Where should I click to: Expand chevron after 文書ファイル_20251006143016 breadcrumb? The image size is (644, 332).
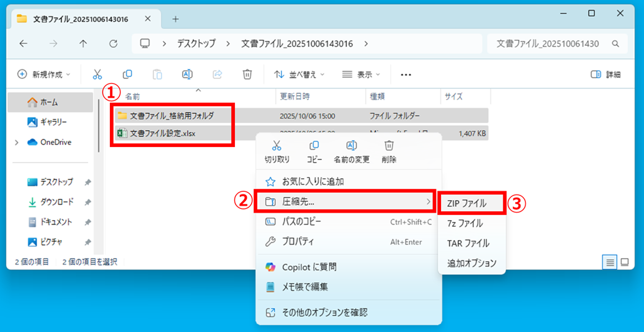coord(367,44)
